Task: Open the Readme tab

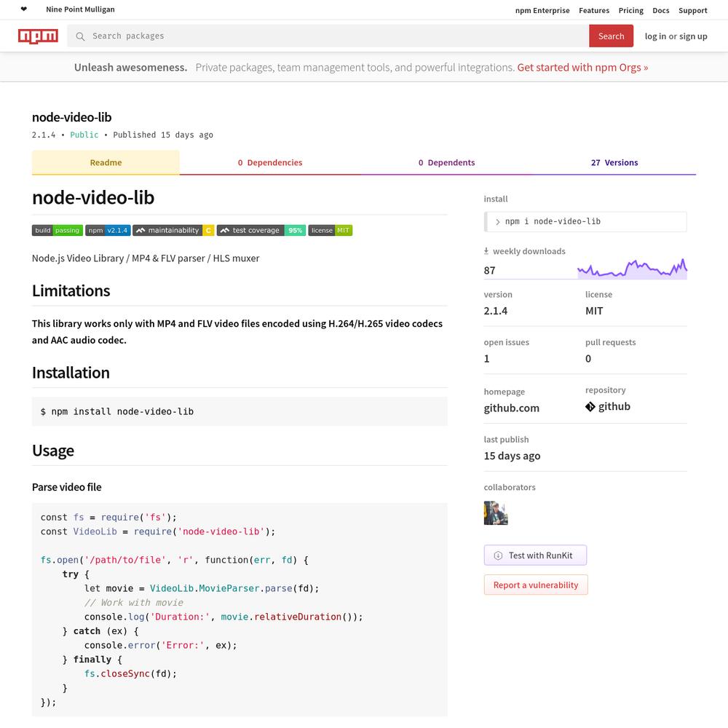Action: pyautogui.click(x=106, y=162)
